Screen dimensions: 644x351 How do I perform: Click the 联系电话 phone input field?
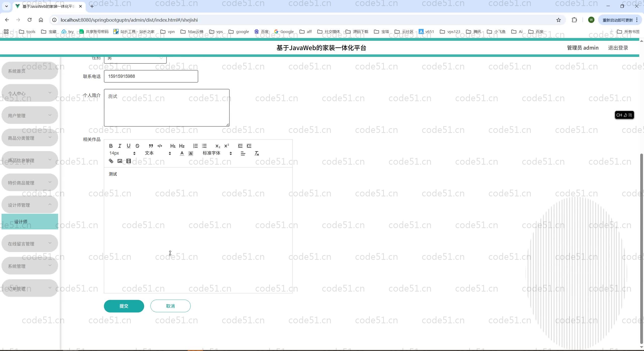click(151, 76)
